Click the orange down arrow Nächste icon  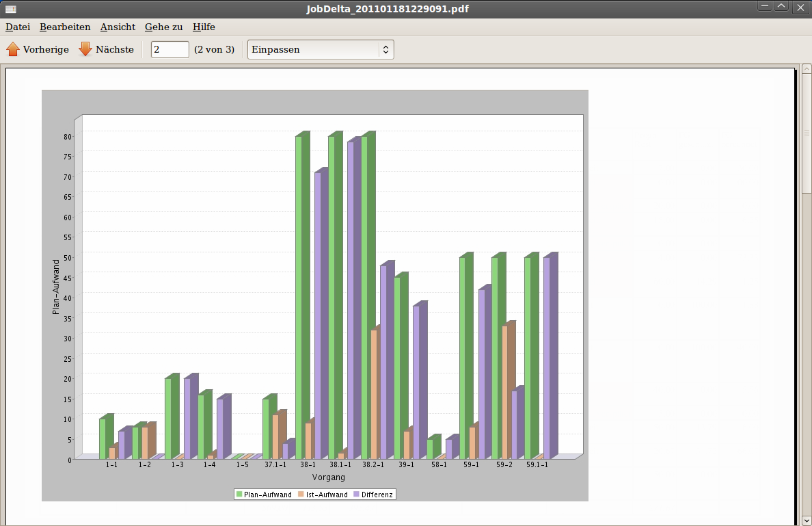click(85, 49)
